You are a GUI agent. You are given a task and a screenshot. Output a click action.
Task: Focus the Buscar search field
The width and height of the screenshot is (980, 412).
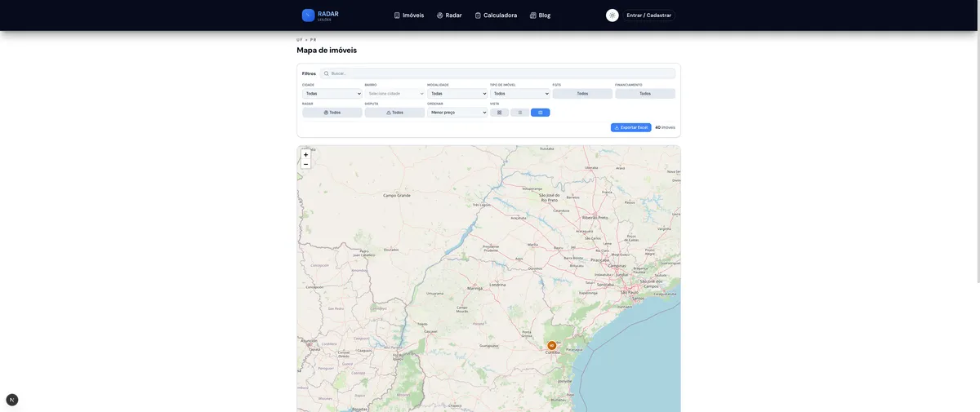click(497, 73)
